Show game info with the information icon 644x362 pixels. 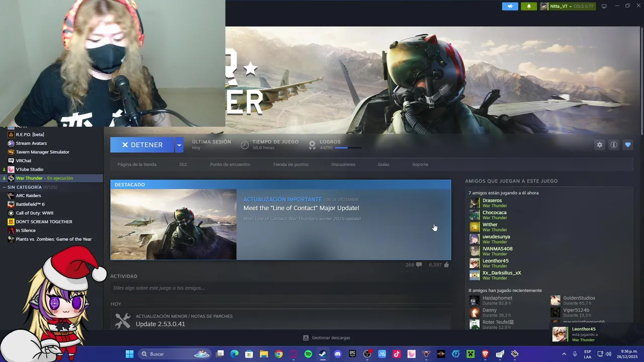[614, 145]
